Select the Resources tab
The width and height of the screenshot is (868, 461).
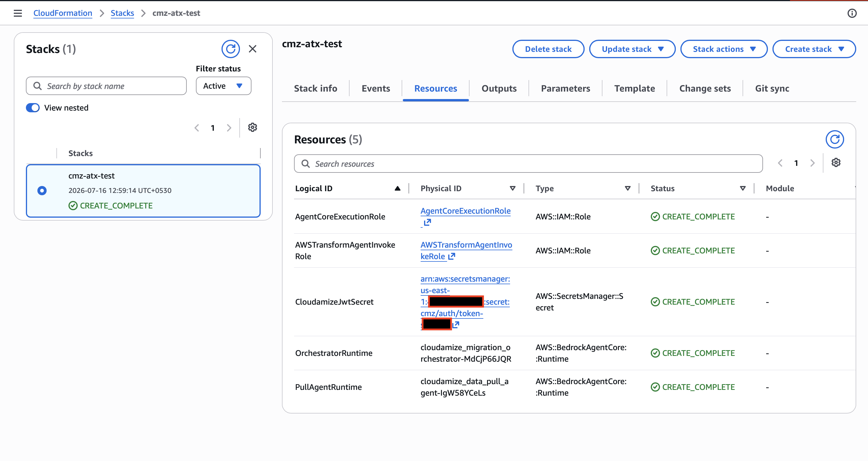click(x=436, y=88)
